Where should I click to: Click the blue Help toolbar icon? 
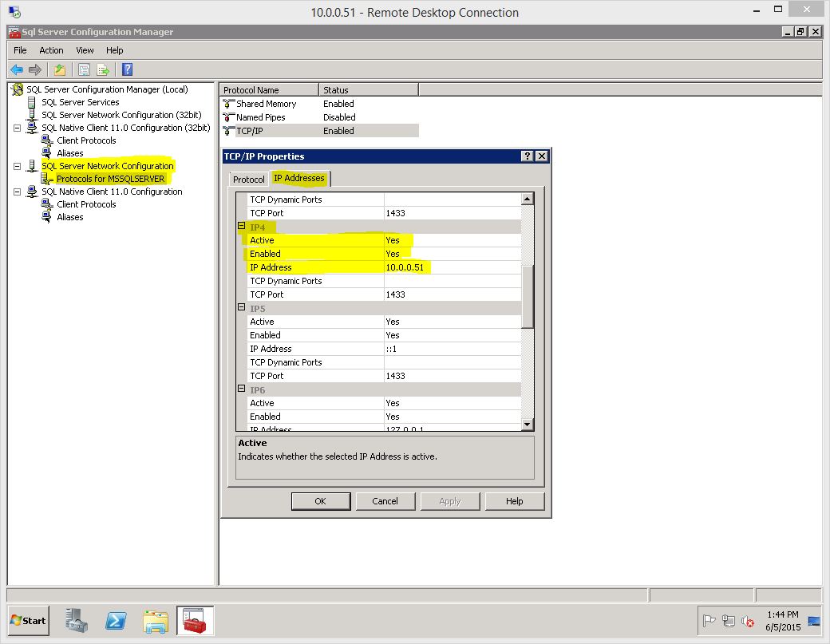click(127, 69)
